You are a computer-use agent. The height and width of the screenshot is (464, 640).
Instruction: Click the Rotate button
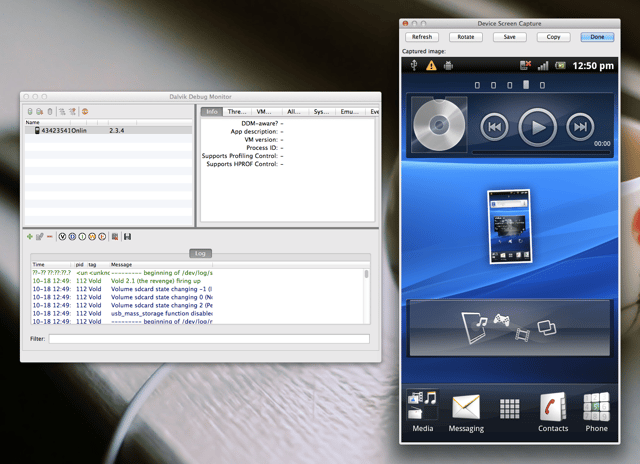466,37
